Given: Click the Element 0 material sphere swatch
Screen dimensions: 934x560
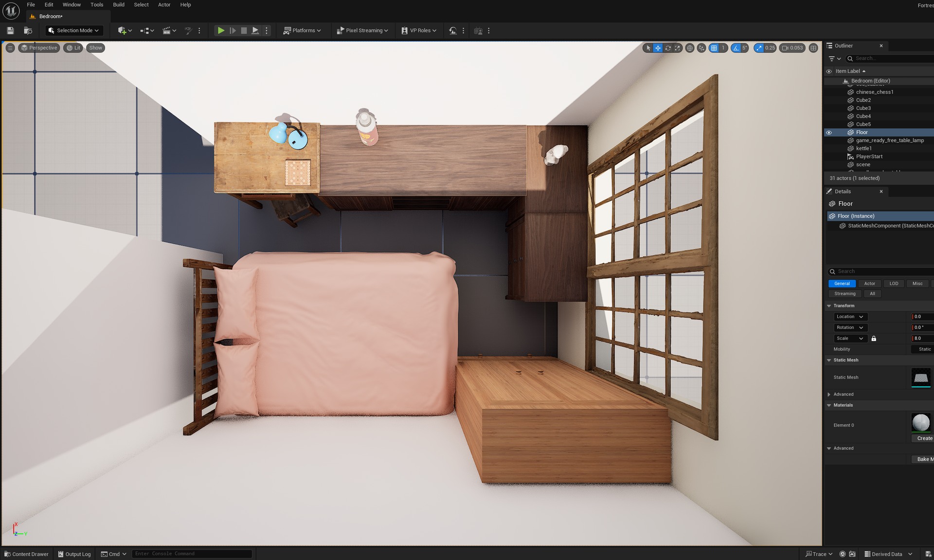Looking at the screenshot, I should click(920, 422).
